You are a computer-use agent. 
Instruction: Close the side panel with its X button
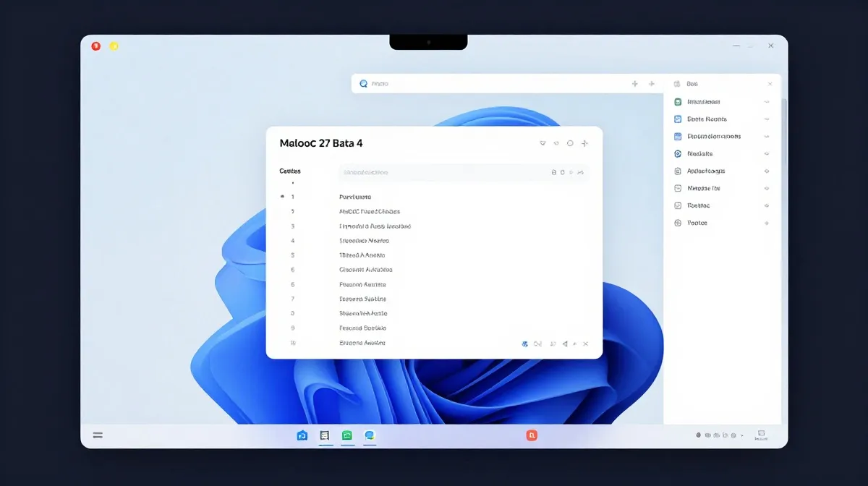(x=770, y=84)
